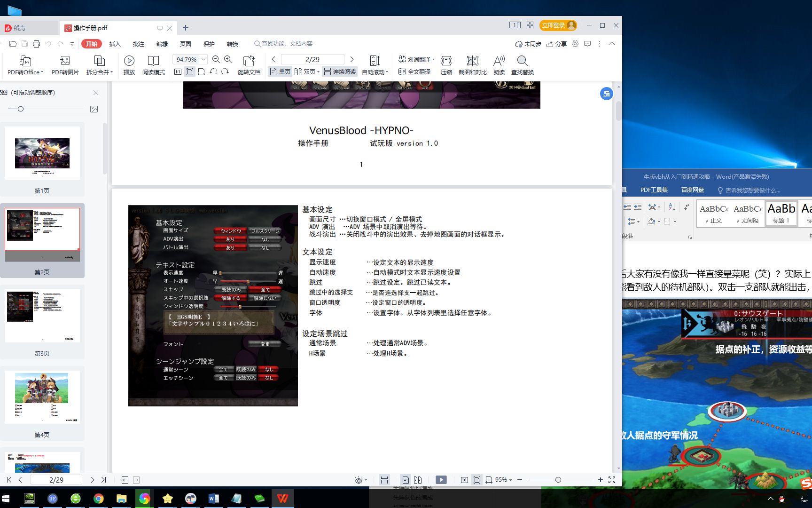Click the settings gear near 分享
Image resolution: width=812 pixels, height=508 pixels.
[x=575, y=44]
